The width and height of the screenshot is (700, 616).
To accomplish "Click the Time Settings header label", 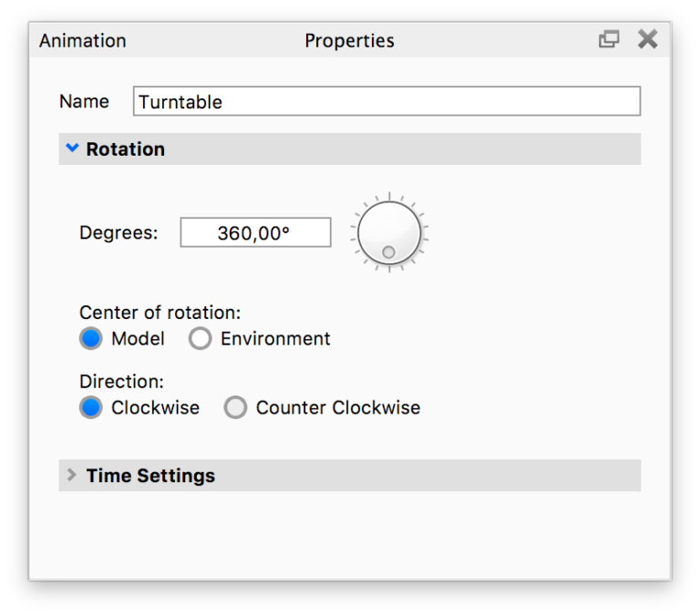I will pos(150,476).
